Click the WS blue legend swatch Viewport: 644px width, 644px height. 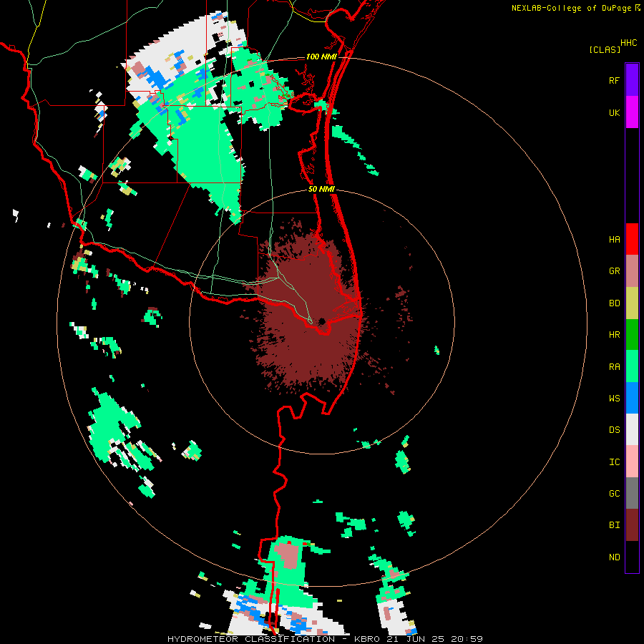[x=632, y=398]
